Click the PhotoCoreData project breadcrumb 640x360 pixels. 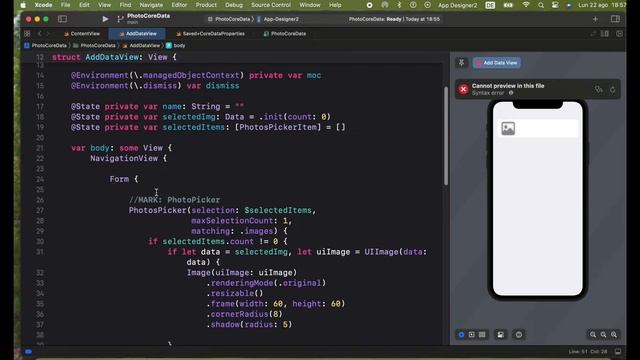45,45
